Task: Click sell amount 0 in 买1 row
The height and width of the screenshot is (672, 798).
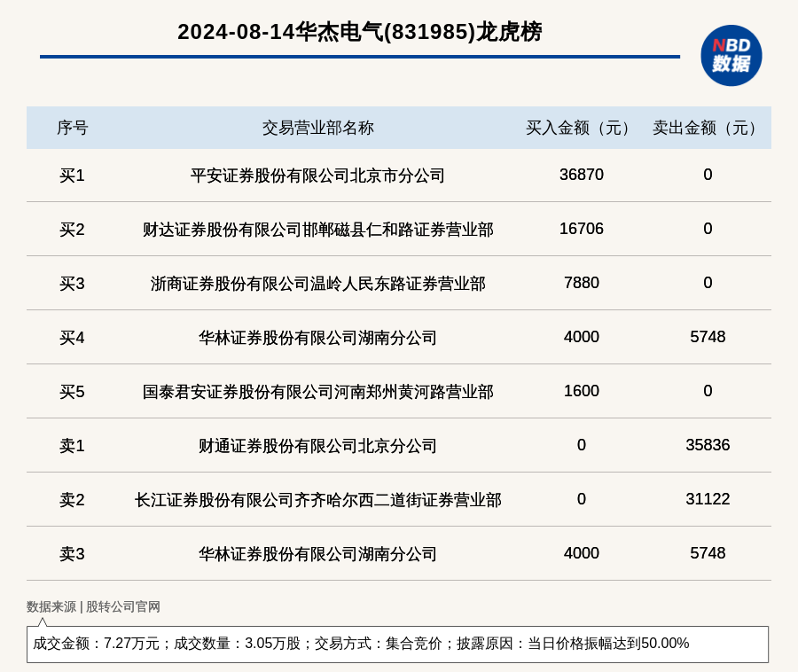Action: (708, 175)
